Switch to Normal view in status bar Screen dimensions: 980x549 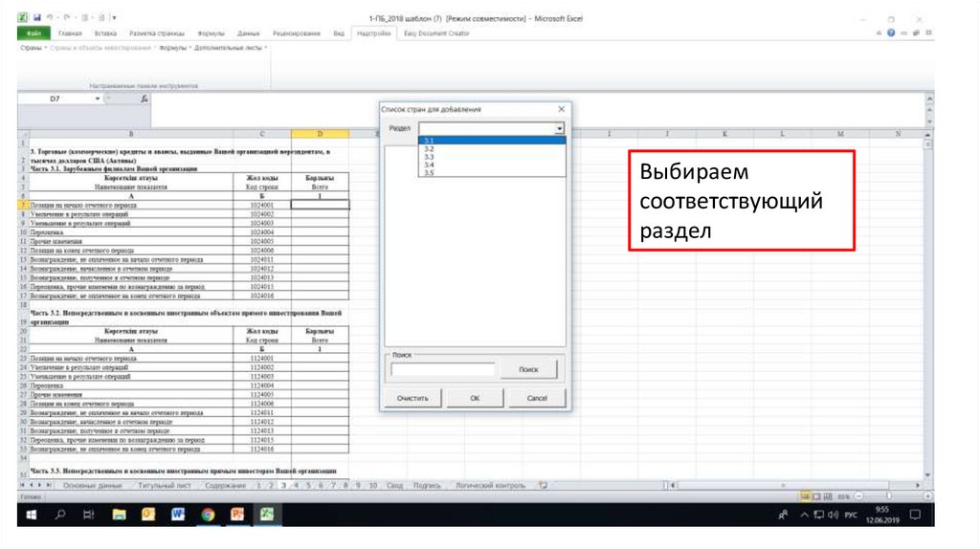coord(805,496)
